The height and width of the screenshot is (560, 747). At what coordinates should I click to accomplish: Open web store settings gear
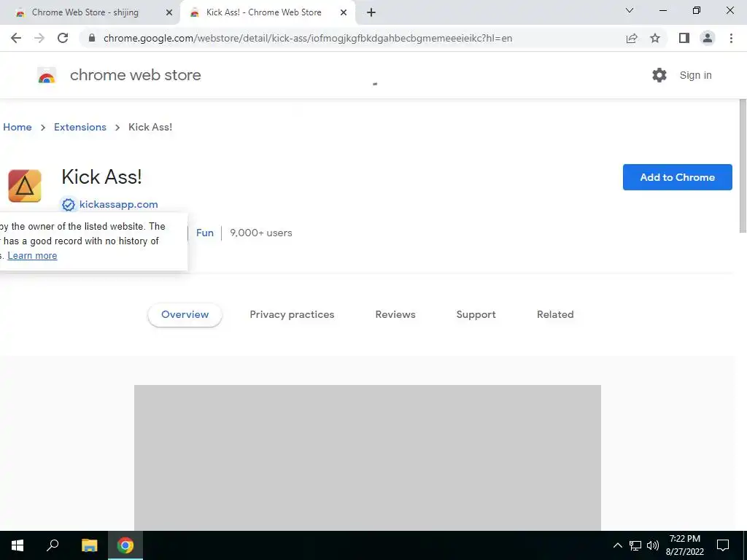[x=659, y=75]
